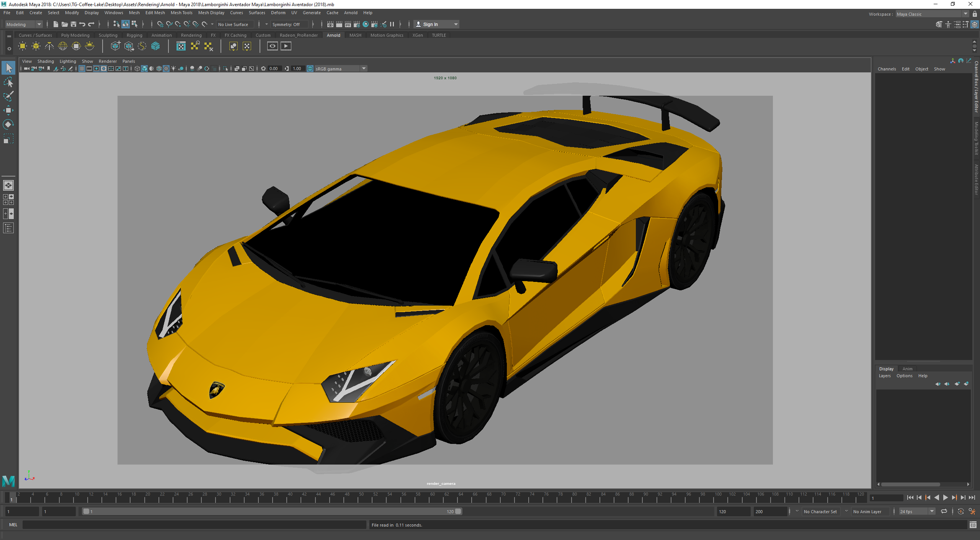Toggle color management ON button
This screenshot has width=980, height=540.
[310, 69]
